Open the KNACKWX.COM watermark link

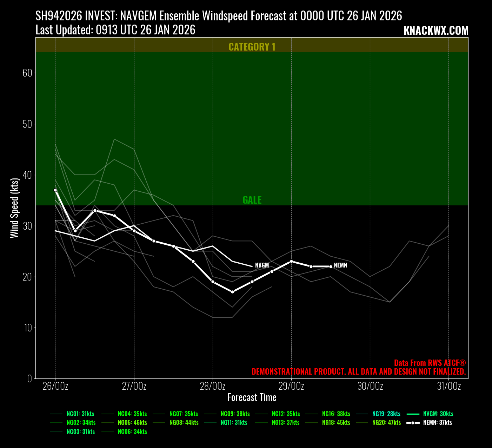(436, 31)
